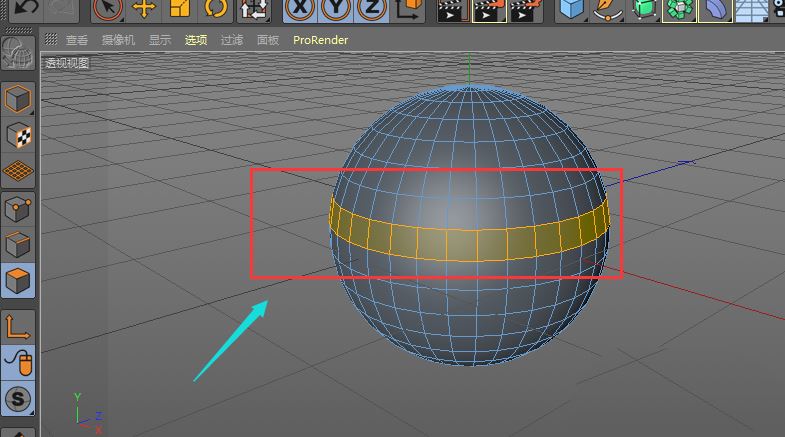
Task: Click the Undo arrow icon
Action: 25,8
